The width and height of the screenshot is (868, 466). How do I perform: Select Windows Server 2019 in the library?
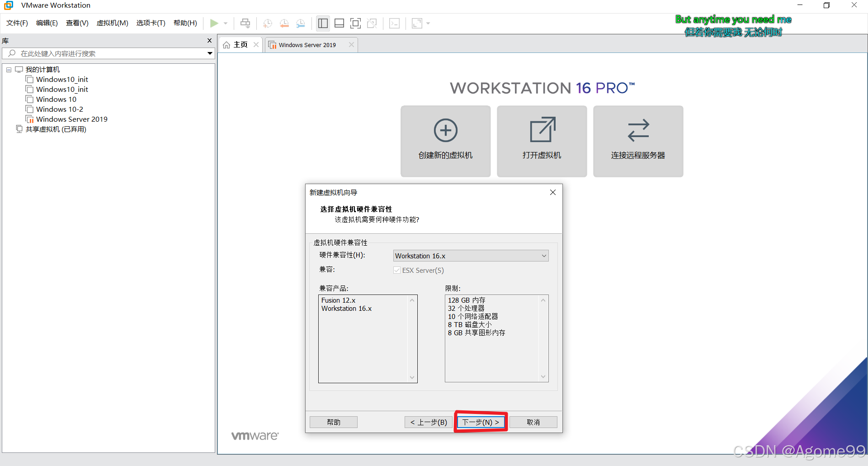pyautogui.click(x=71, y=119)
